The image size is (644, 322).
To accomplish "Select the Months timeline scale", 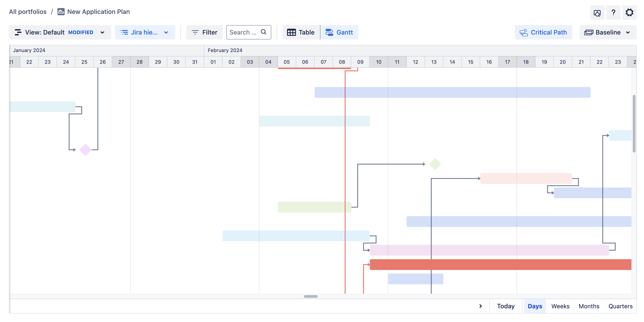I will coord(589,306).
